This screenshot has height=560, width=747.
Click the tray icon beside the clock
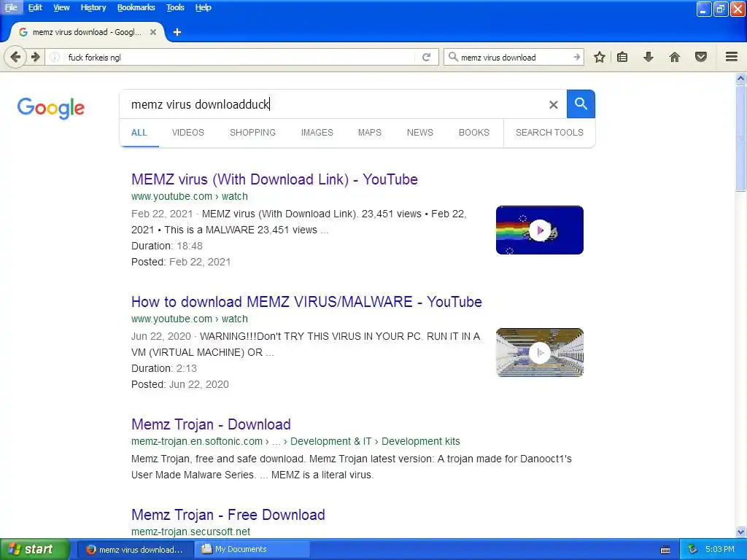tap(692, 550)
